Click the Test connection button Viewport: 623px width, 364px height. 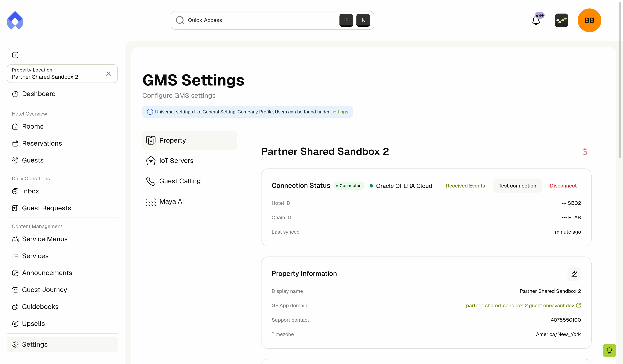517,186
